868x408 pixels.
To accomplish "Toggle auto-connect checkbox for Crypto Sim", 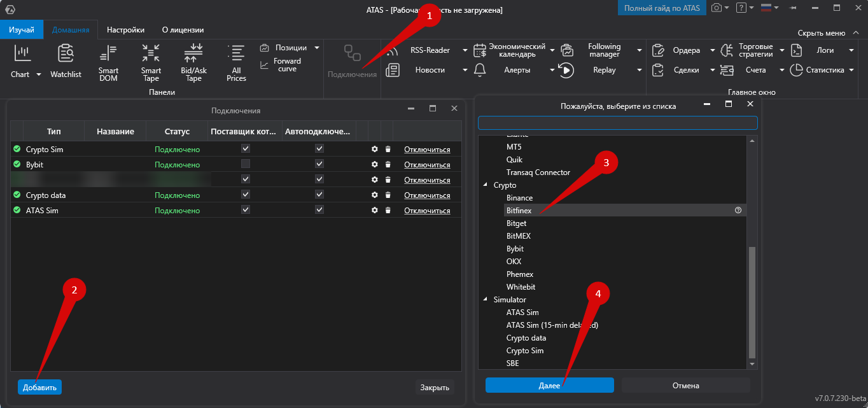I will tap(319, 148).
